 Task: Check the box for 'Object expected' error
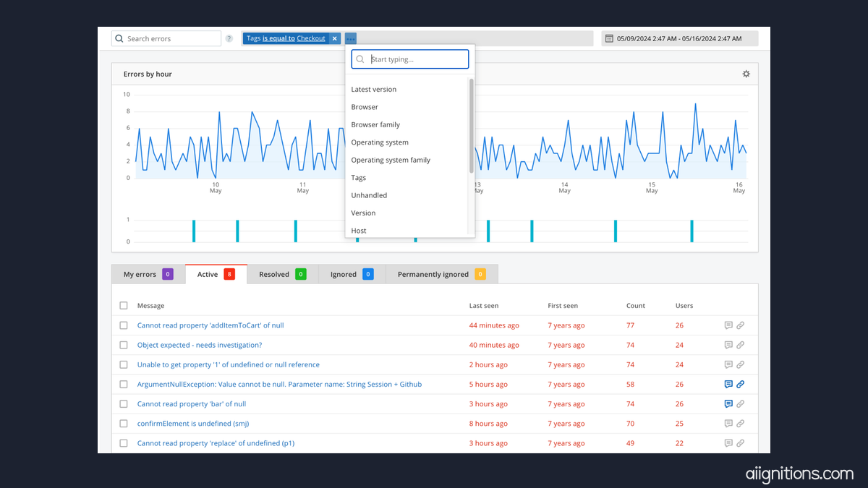click(x=124, y=345)
